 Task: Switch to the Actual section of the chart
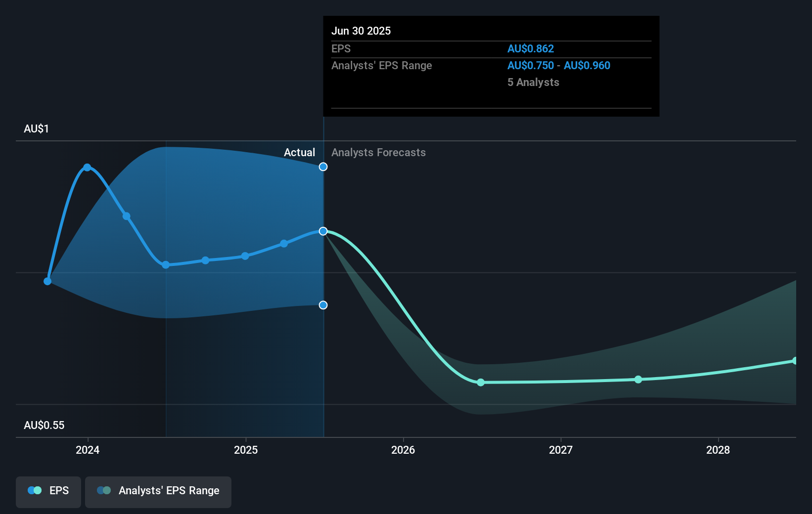[x=299, y=152]
